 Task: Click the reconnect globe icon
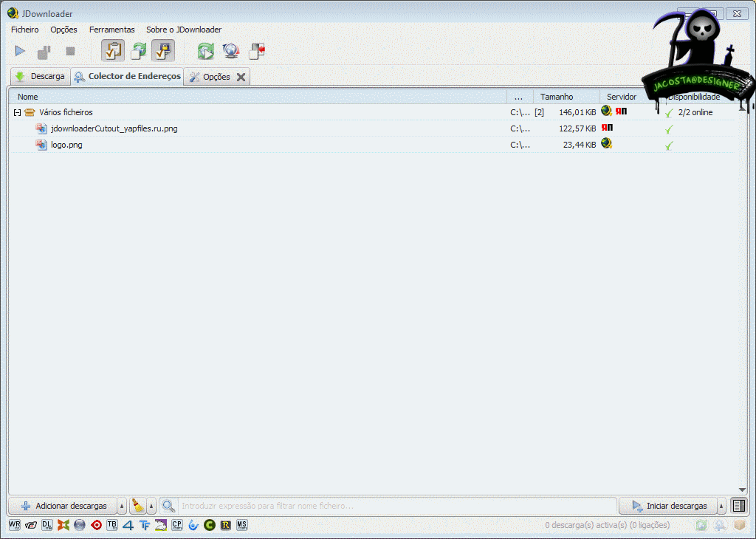231,51
